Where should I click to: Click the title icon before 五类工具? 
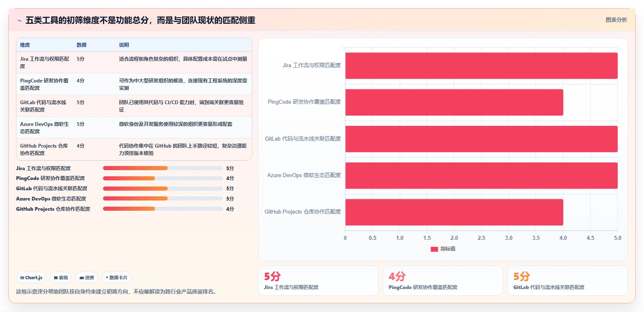pyautogui.click(x=19, y=20)
